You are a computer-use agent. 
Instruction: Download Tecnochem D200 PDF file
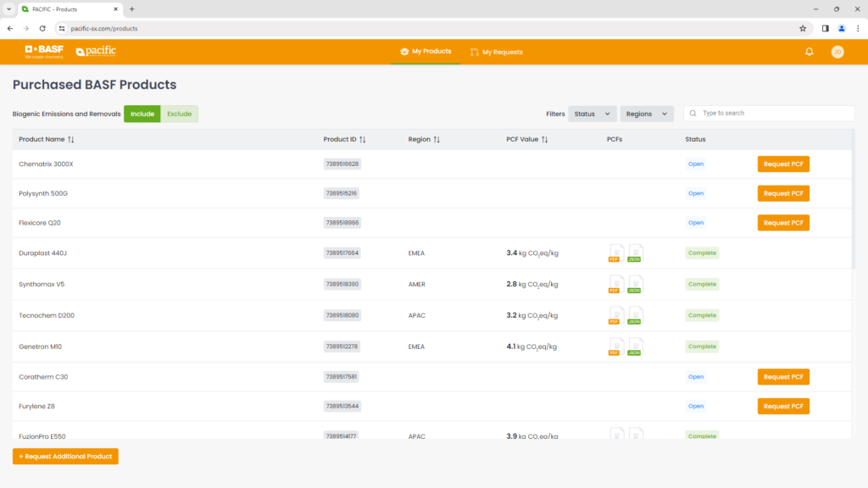[616, 315]
